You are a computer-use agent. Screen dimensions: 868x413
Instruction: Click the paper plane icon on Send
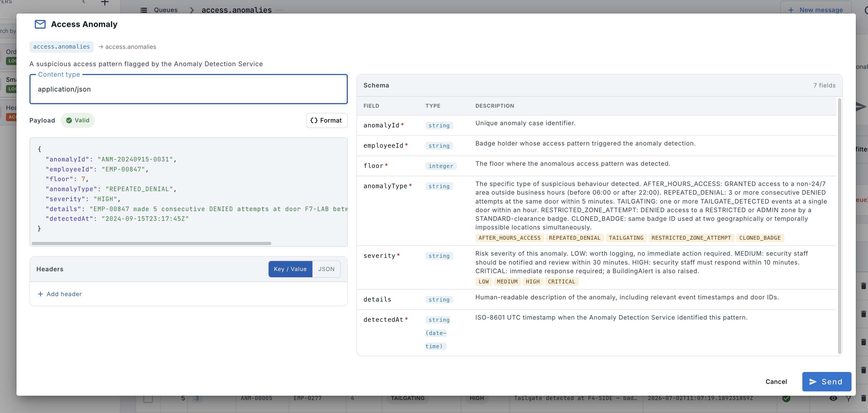pos(813,382)
